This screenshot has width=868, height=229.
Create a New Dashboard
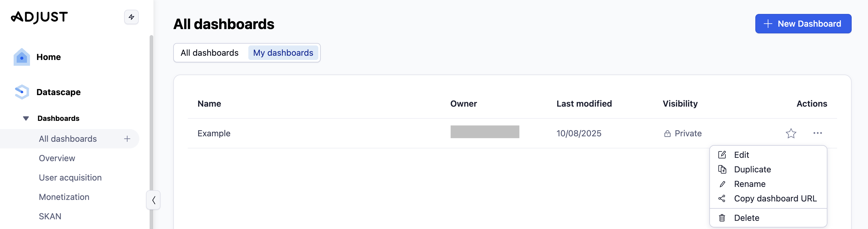(803, 24)
